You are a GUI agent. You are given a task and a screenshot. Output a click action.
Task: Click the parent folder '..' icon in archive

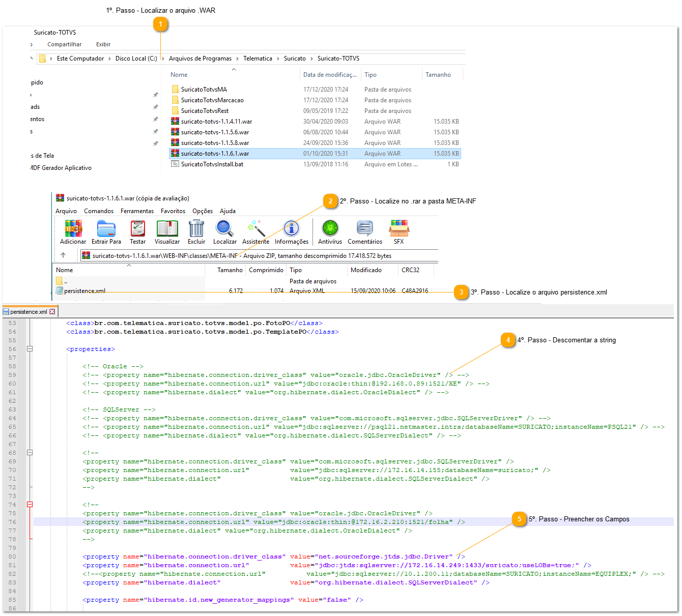pos(59,281)
